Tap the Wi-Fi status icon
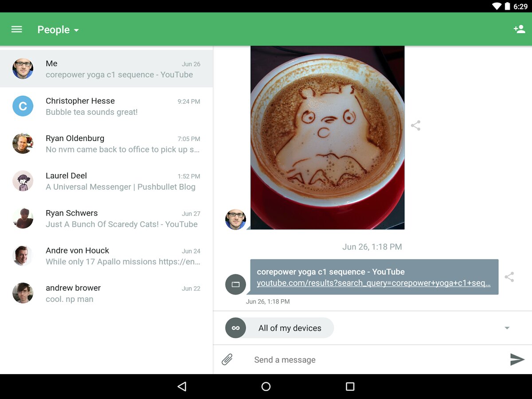The height and width of the screenshot is (399, 532). [x=497, y=6]
